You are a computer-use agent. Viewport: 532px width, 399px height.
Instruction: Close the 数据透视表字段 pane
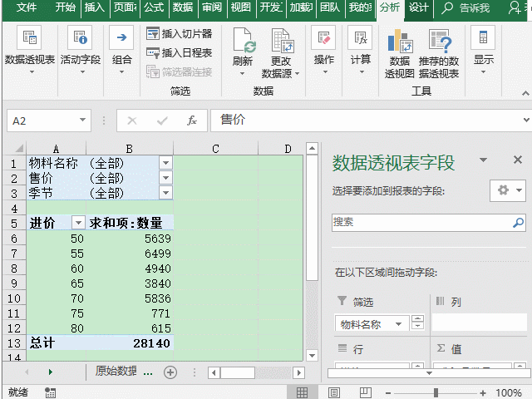coord(517,160)
